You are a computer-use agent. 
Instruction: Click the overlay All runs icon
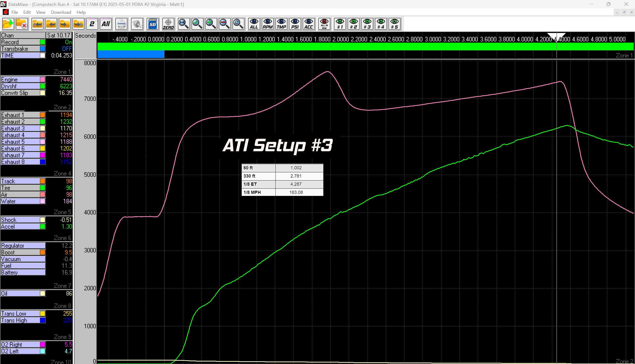tap(106, 24)
